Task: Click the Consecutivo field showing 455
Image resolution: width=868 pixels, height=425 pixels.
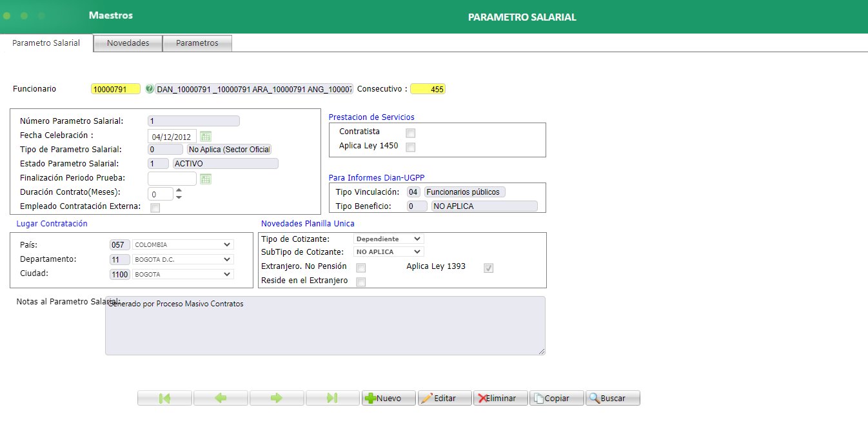Action: click(x=428, y=89)
